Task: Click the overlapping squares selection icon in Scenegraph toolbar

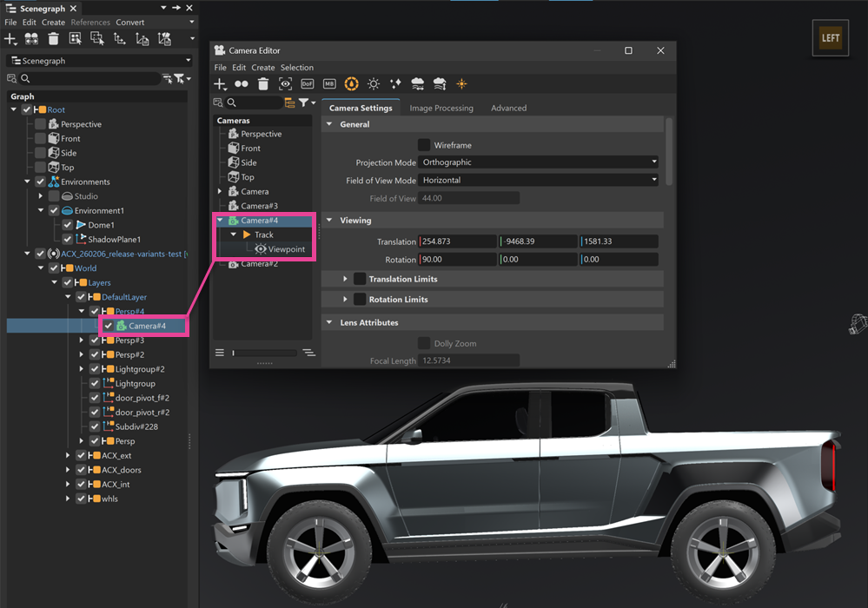Action: (x=97, y=39)
